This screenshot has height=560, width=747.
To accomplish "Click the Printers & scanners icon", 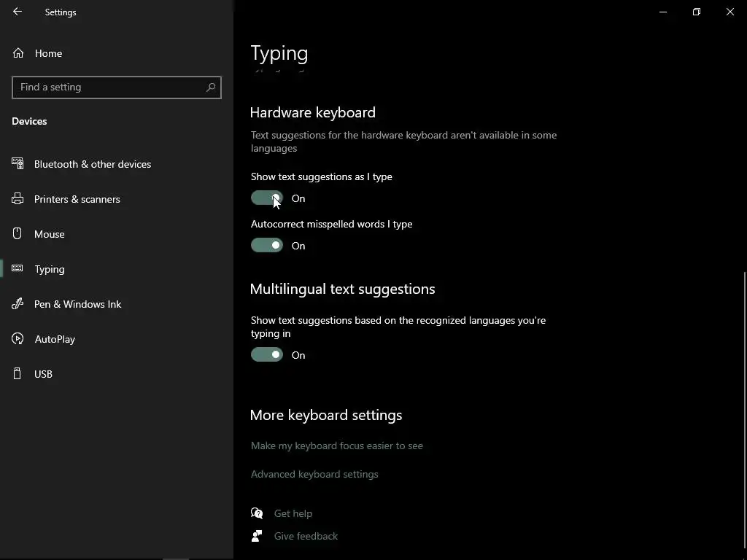I will coord(18,199).
